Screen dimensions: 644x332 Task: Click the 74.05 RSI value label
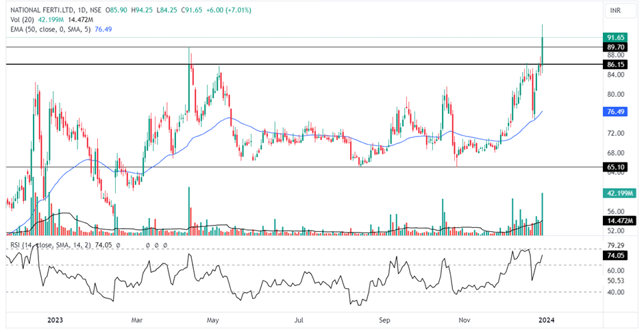615,255
